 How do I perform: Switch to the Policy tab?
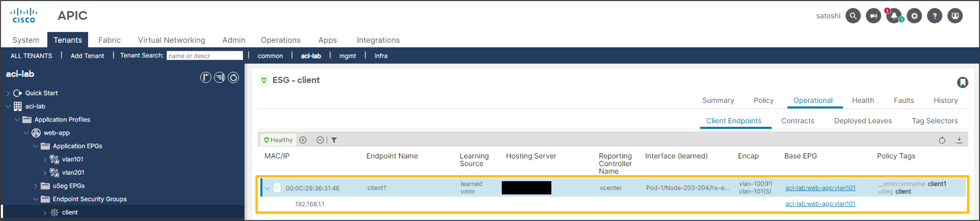pyautogui.click(x=763, y=100)
